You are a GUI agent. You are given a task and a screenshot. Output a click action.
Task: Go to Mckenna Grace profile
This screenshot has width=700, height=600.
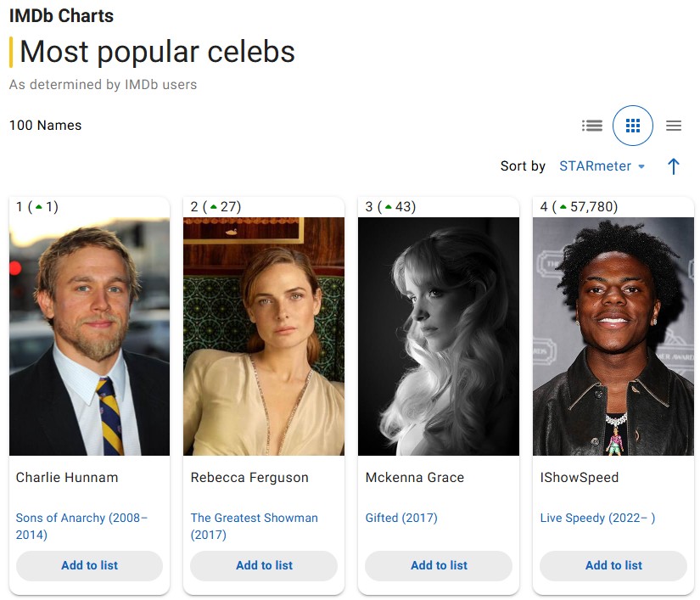(415, 478)
